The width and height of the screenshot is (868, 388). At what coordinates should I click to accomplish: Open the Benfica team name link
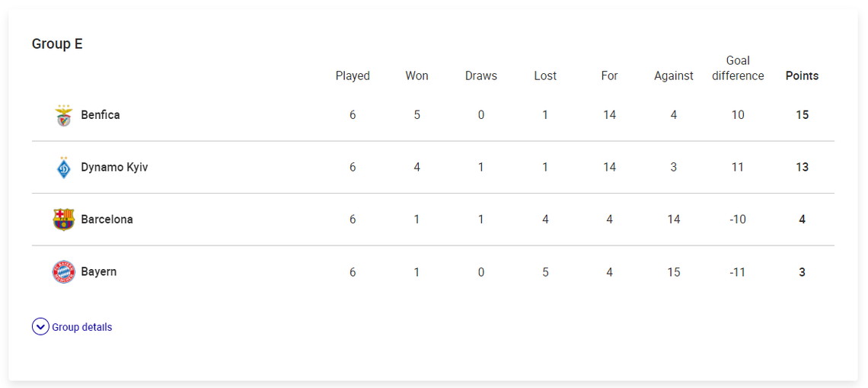[x=101, y=115]
